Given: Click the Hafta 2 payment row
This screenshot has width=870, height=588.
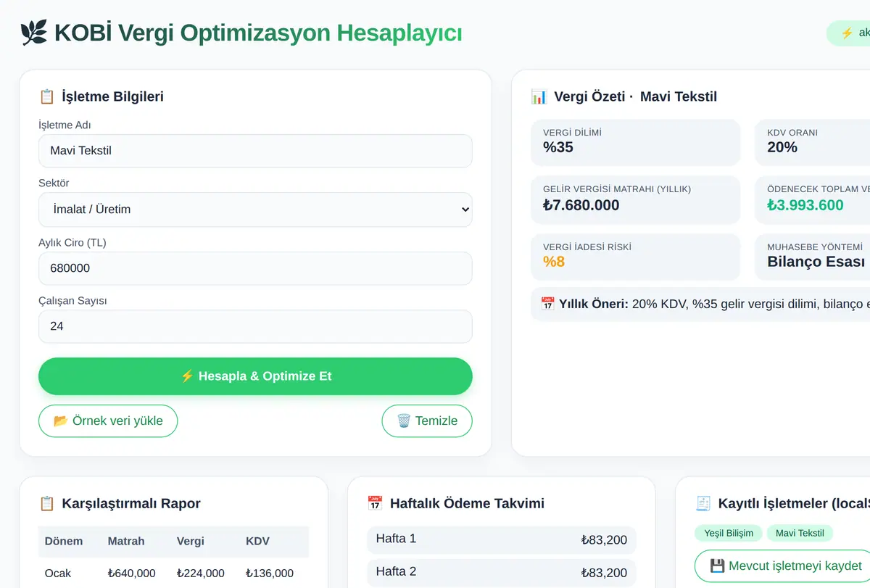Looking at the screenshot, I should (x=502, y=573).
